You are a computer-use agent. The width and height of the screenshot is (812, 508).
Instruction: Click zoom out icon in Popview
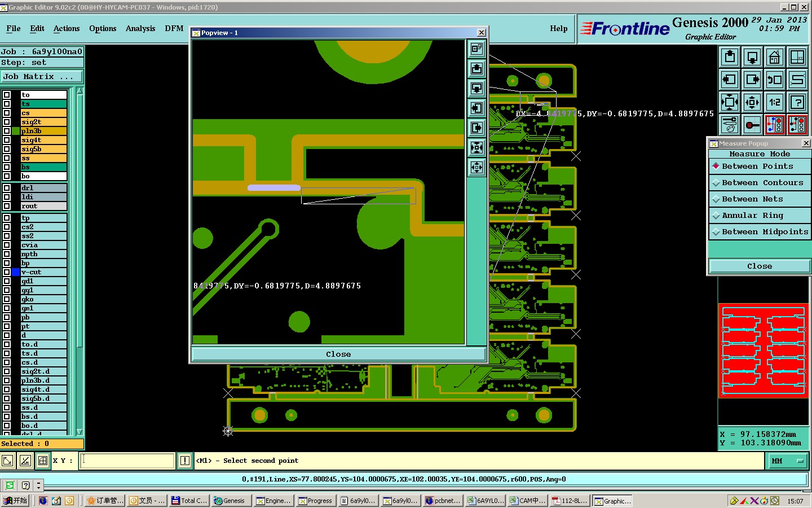coord(477,168)
